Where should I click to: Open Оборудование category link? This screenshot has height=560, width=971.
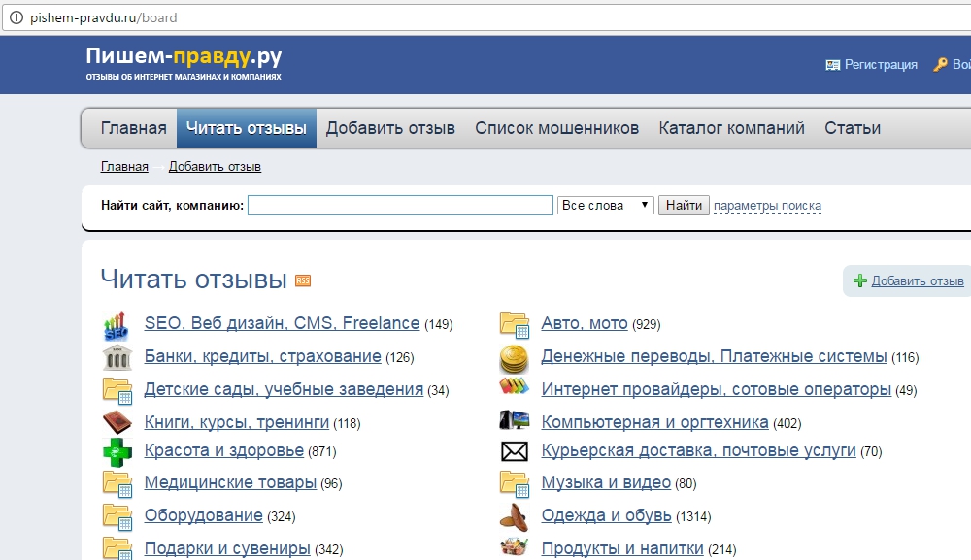[x=204, y=515]
